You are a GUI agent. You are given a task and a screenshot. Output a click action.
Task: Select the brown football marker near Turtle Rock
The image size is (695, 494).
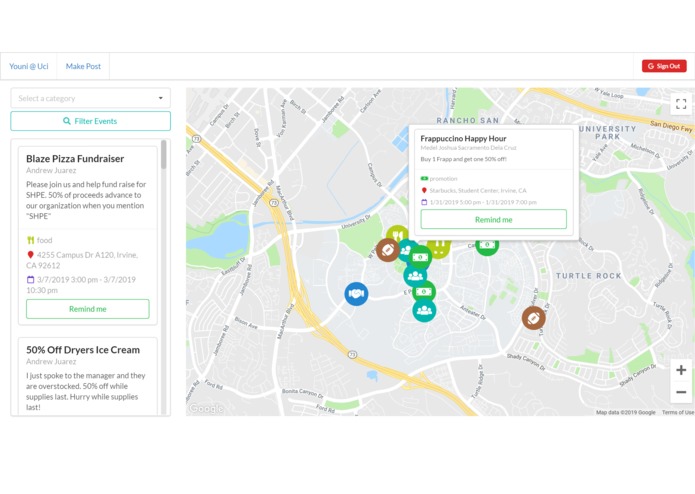534,318
